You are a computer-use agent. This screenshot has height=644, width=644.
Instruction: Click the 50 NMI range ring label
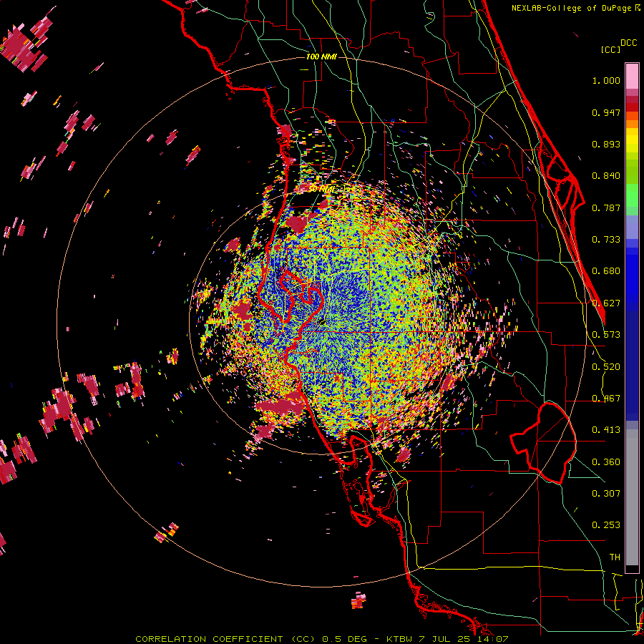321,189
